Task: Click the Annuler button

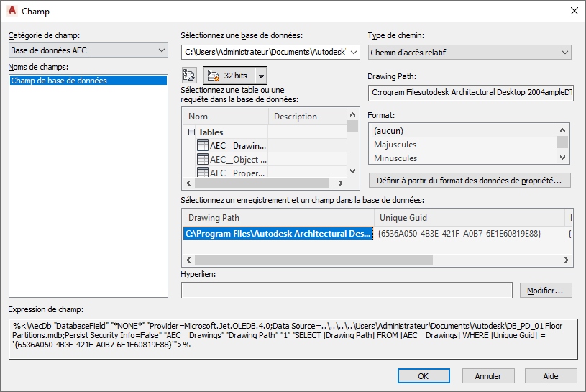Action: pyautogui.click(x=488, y=376)
